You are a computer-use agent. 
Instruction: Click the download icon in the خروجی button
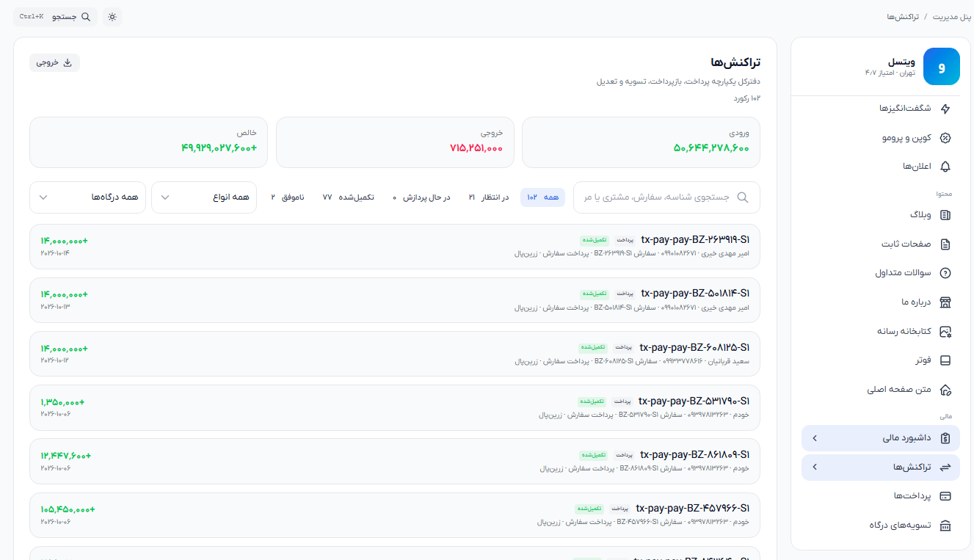[x=68, y=63]
